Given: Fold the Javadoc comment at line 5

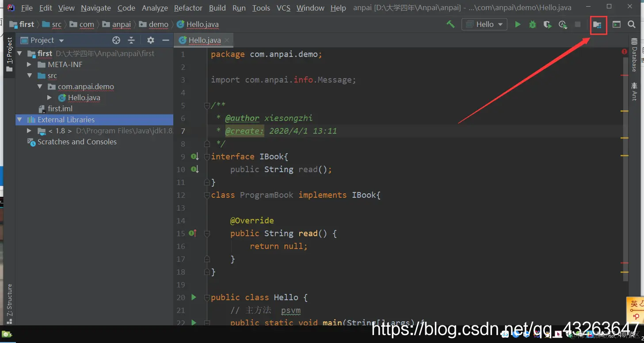Looking at the screenshot, I should point(206,106).
